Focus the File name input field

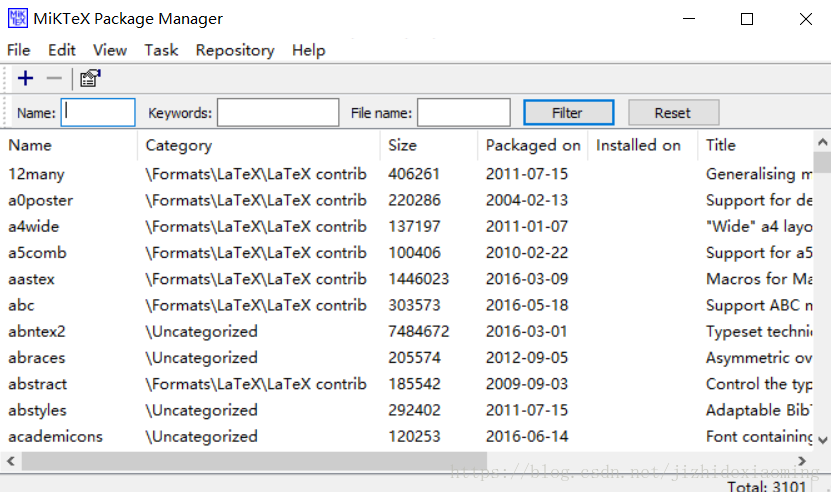464,112
